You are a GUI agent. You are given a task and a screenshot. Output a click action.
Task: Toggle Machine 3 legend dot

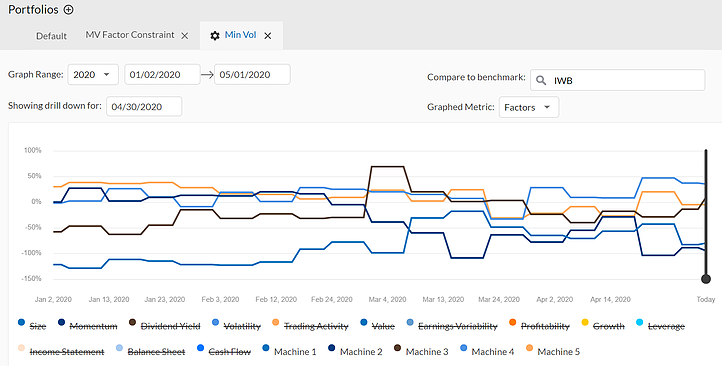click(397, 349)
